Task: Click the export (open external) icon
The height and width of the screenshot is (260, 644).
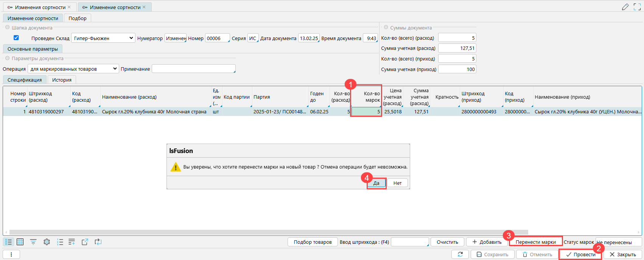Action: (x=85, y=242)
